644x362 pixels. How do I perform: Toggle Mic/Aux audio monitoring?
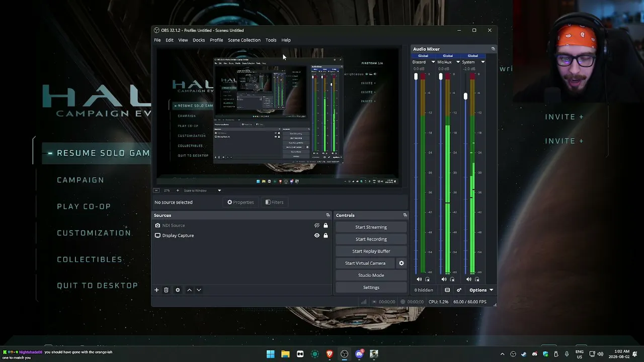pos(452,280)
